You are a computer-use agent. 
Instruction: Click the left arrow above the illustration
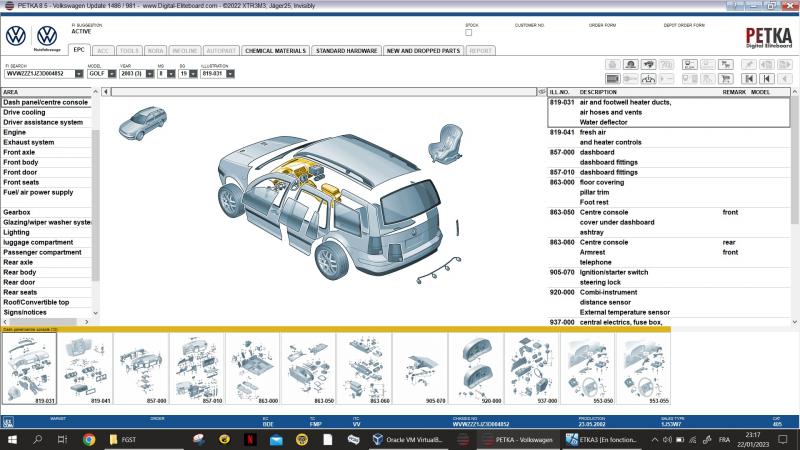[x=106, y=92]
